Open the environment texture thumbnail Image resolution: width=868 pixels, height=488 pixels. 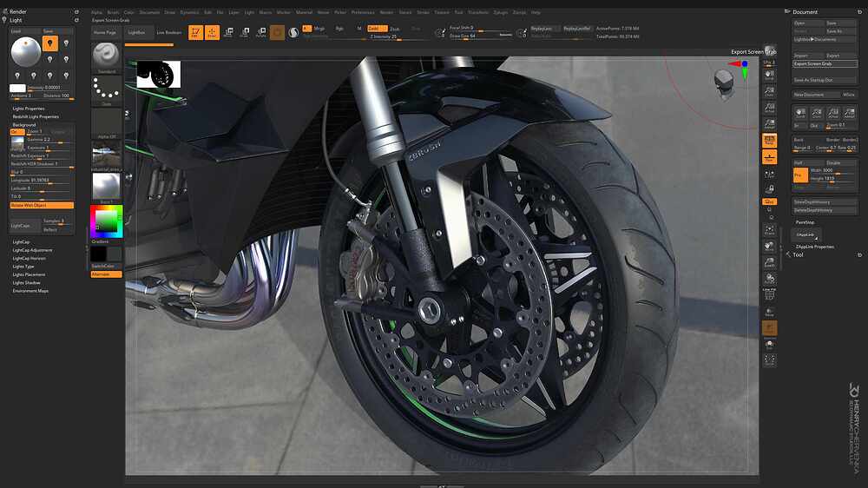coord(106,155)
